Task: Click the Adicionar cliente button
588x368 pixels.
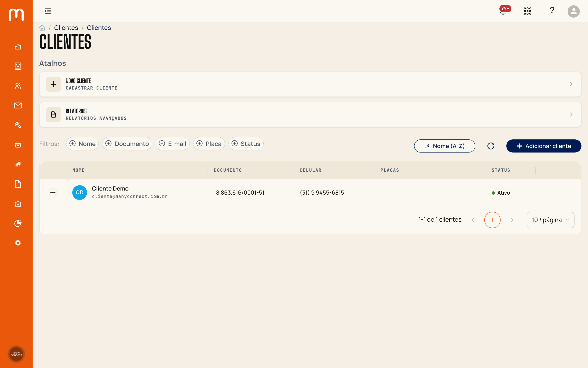Action: (x=544, y=146)
